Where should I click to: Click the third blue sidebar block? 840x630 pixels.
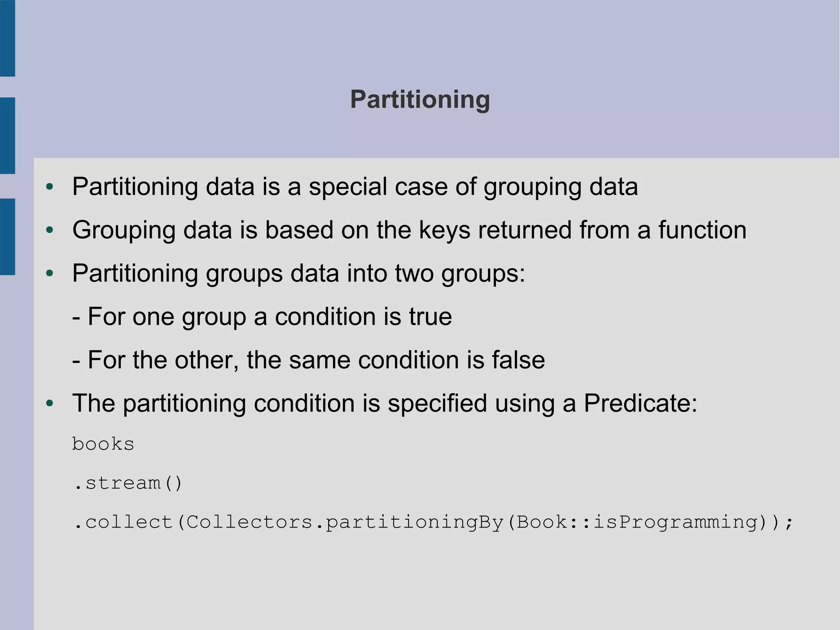click(x=7, y=237)
